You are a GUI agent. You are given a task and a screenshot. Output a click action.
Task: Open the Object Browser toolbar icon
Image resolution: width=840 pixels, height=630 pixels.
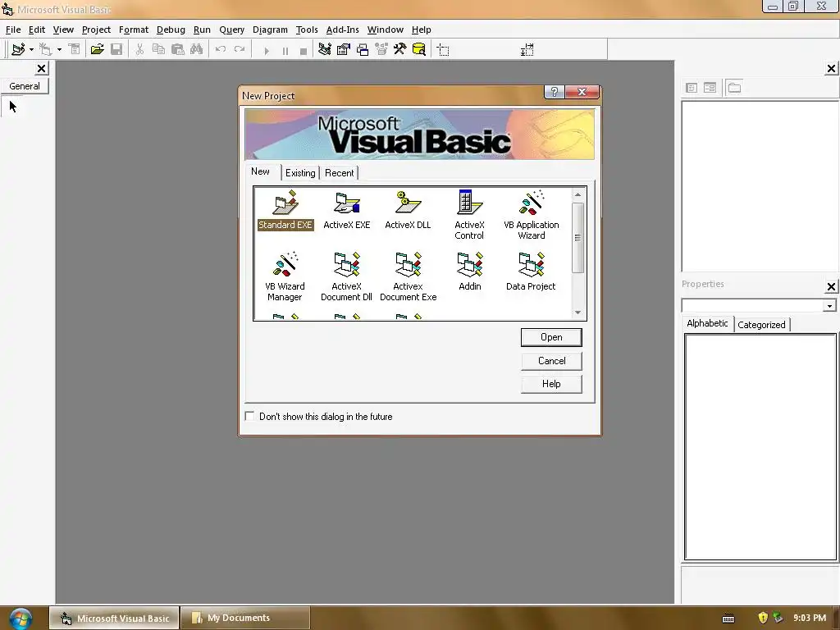tap(381, 49)
